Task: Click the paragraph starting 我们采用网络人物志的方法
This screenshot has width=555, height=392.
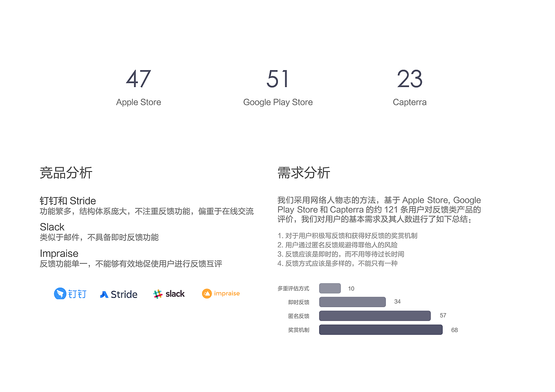Action: coord(379,210)
